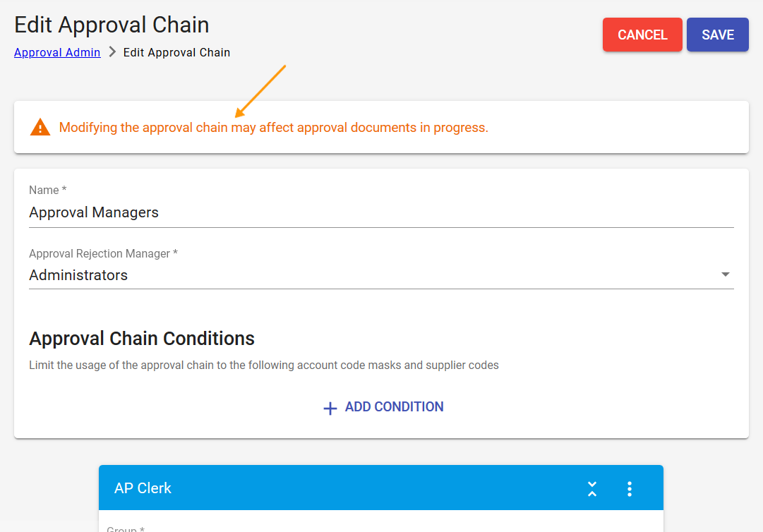763x532 pixels.
Task: Click the Edit Approval Chain page title
Action: click(111, 25)
